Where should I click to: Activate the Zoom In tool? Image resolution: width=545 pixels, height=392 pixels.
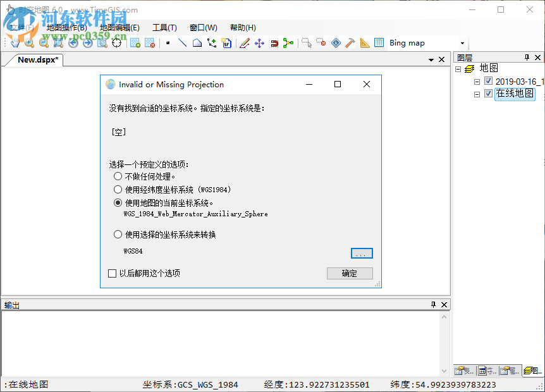coord(28,42)
